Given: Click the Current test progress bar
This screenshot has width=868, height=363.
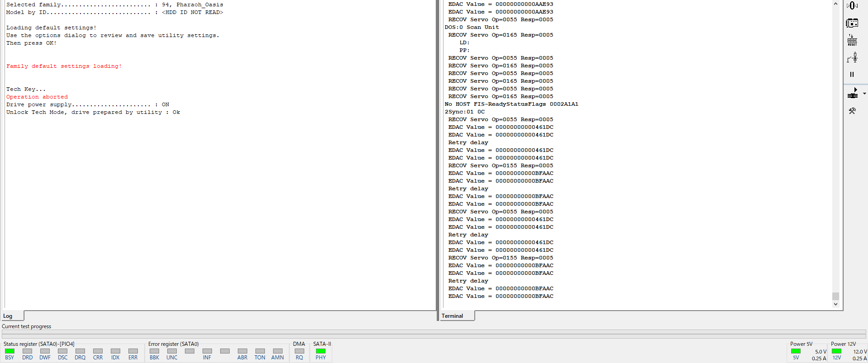Looking at the screenshot, I should point(434,334).
